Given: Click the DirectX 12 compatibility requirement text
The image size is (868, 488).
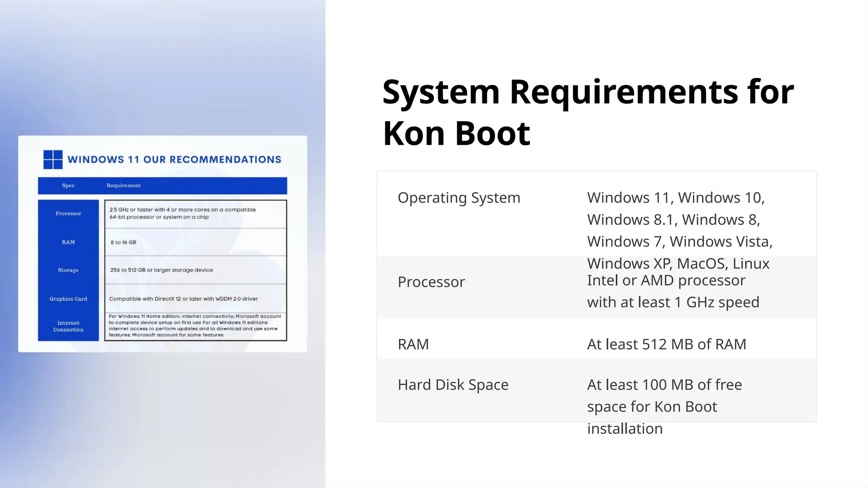Looking at the screenshot, I should click(x=184, y=299).
